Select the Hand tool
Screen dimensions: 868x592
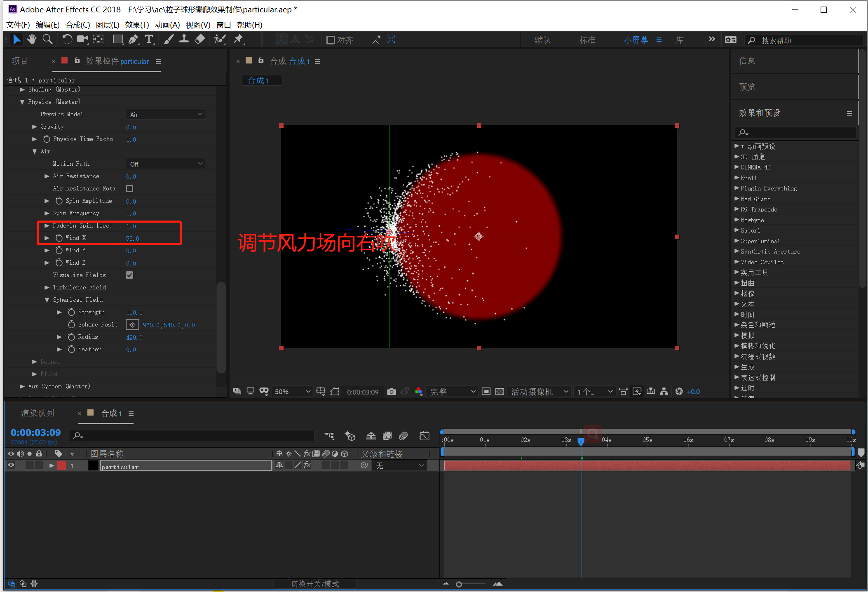(x=32, y=40)
